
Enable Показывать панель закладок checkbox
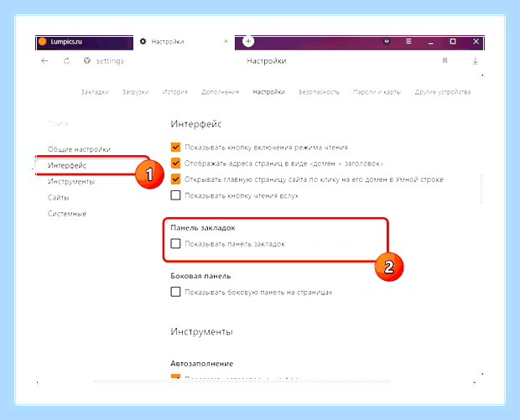click(x=175, y=244)
